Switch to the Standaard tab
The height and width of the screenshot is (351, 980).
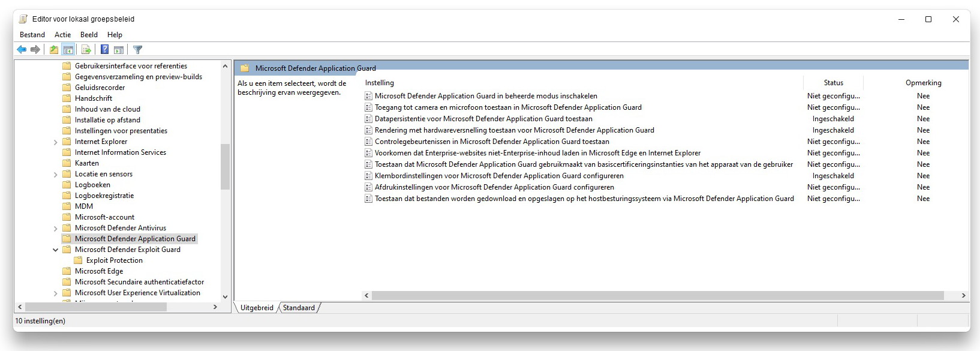point(299,308)
